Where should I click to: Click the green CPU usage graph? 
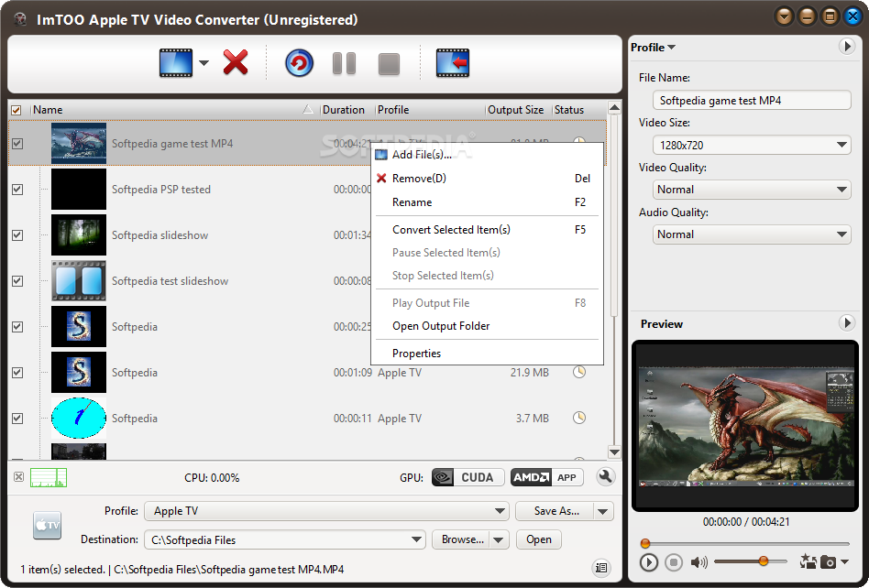pyautogui.click(x=49, y=477)
